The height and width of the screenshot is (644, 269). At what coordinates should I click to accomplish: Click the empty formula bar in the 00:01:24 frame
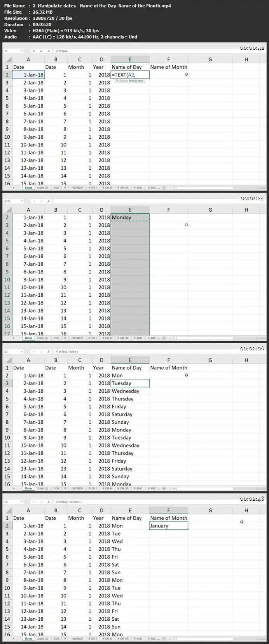[x=159, y=201]
